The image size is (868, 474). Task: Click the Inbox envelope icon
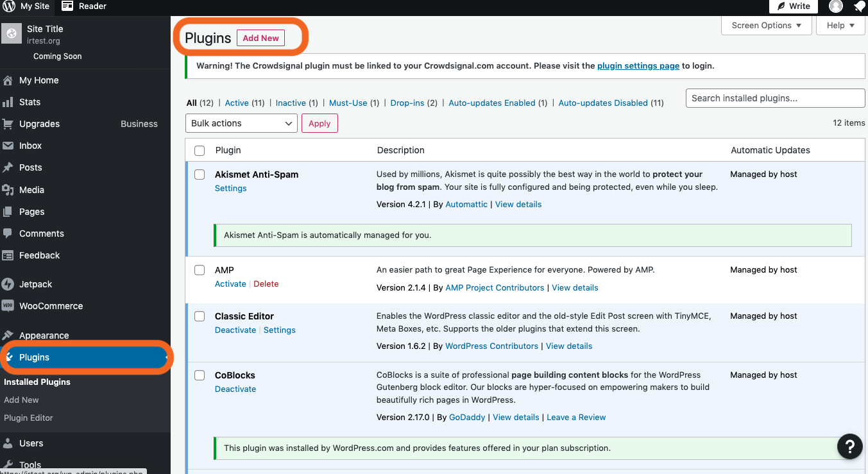[x=8, y=146]
